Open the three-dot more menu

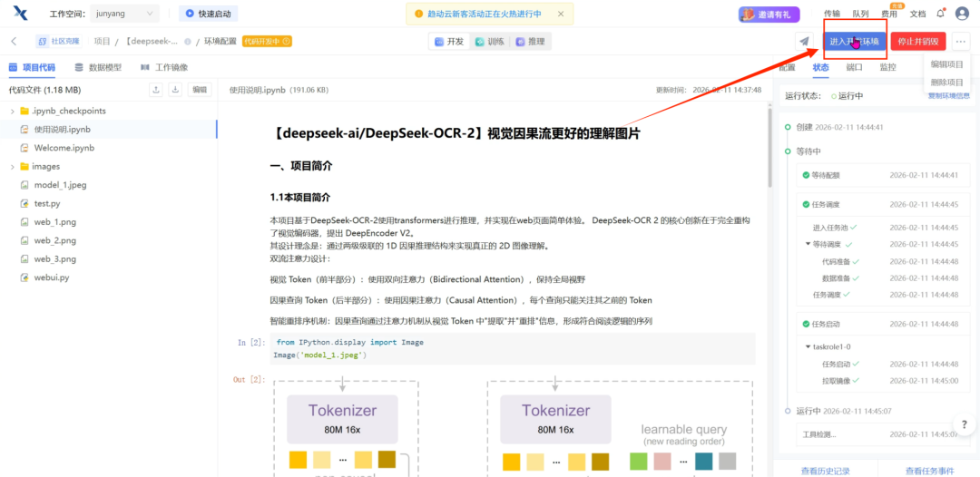[961, 42]
